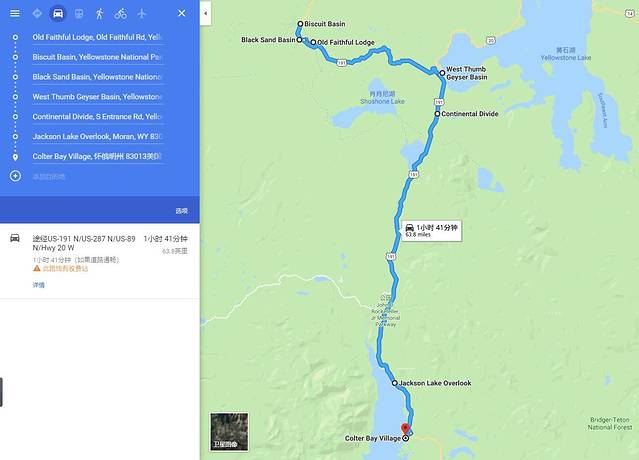Switch to cycling directions mode
Image resolution: width=639 pixels, height=460 pixels.
click(121, 13)
